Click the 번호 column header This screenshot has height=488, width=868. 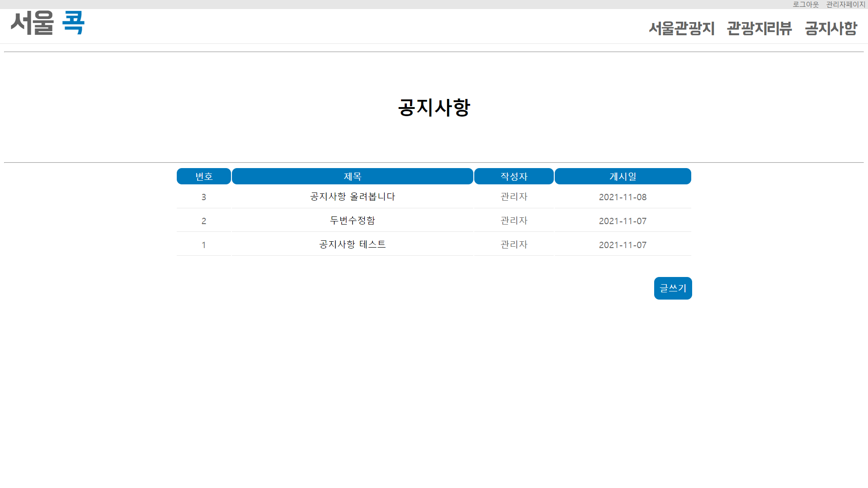204,176
